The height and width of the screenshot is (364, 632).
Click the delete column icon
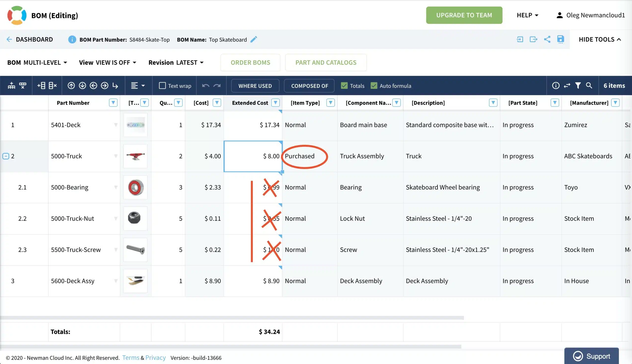pyautogui.click(x=53, y=86)
